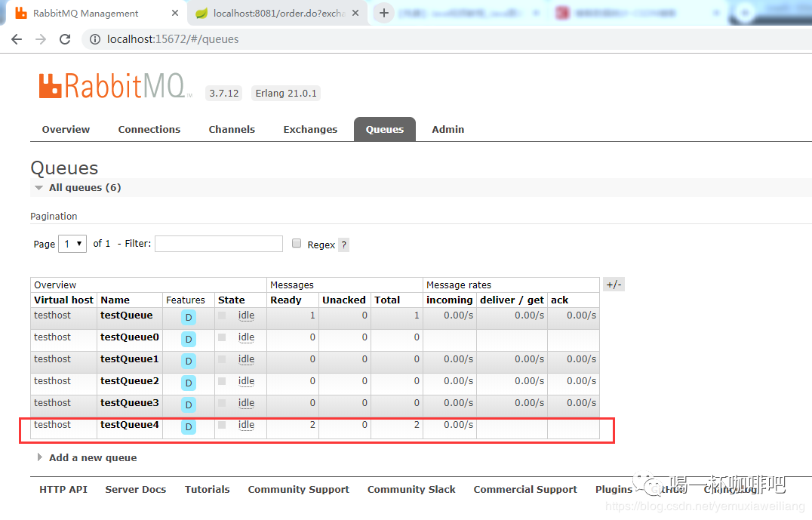Click the browser forward arrow
Image resolution: width=812 pixels, height=520 pixels.
click(x=41, y=39)
